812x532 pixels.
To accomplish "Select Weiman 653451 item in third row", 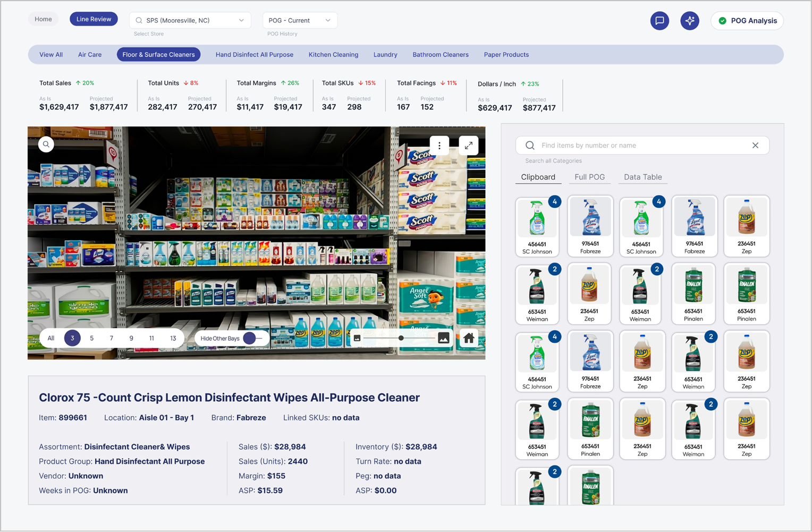I will click(693, 361).
